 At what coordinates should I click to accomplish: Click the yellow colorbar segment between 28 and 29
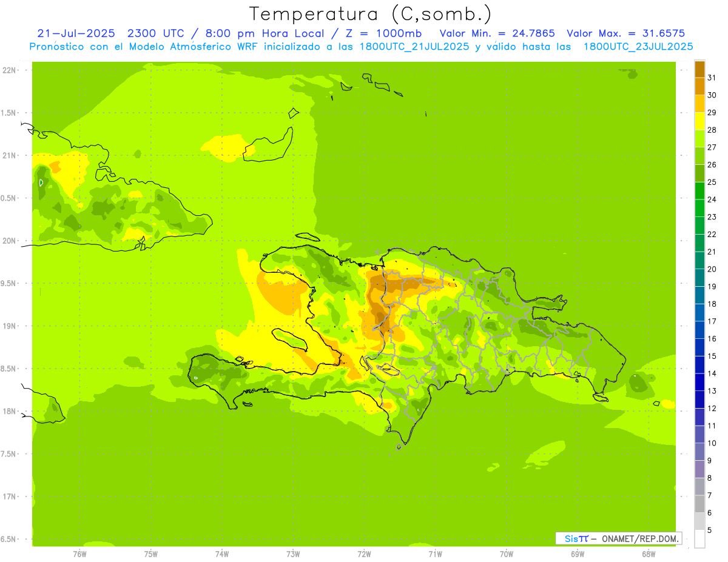pyautogui.click(x=700, y=121)
